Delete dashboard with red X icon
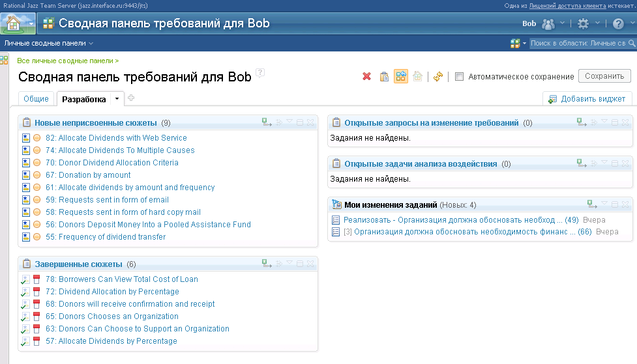This screenshot has width=637, height=364. click(366, 76)
